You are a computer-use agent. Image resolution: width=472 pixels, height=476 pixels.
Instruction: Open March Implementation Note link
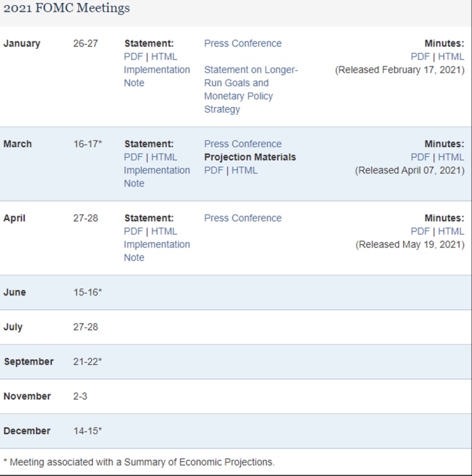pos(157,177)
